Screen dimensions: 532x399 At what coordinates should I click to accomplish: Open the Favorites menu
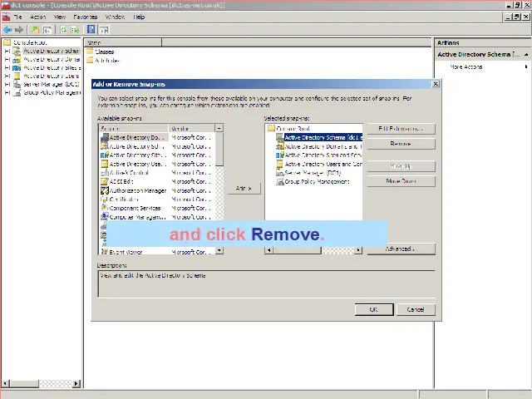point(85,17)
